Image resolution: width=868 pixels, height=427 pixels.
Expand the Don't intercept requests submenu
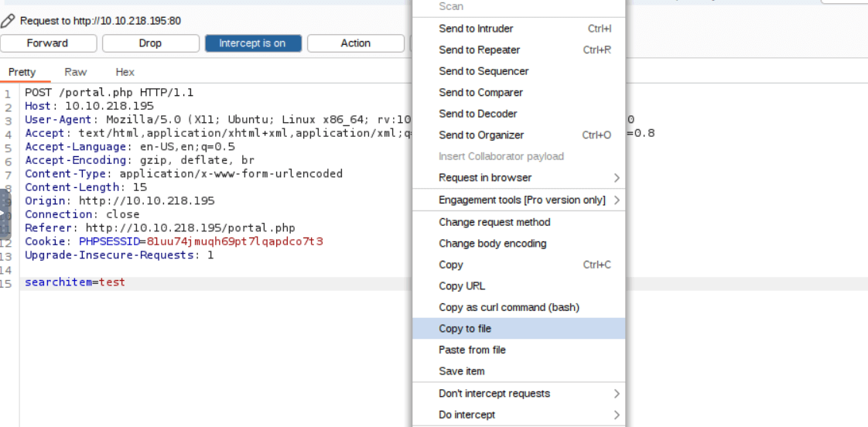(x=616, y=394)
